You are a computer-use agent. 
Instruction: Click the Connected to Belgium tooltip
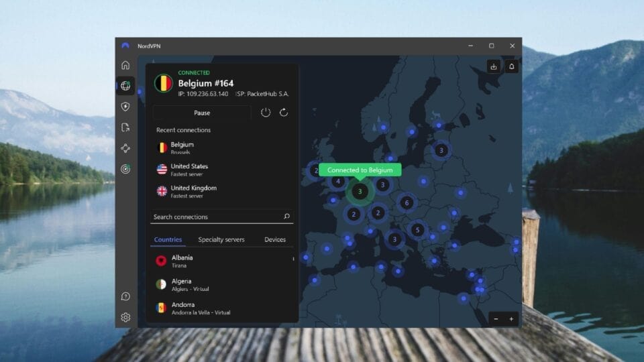pyautogui.click(x=360, y=170)
